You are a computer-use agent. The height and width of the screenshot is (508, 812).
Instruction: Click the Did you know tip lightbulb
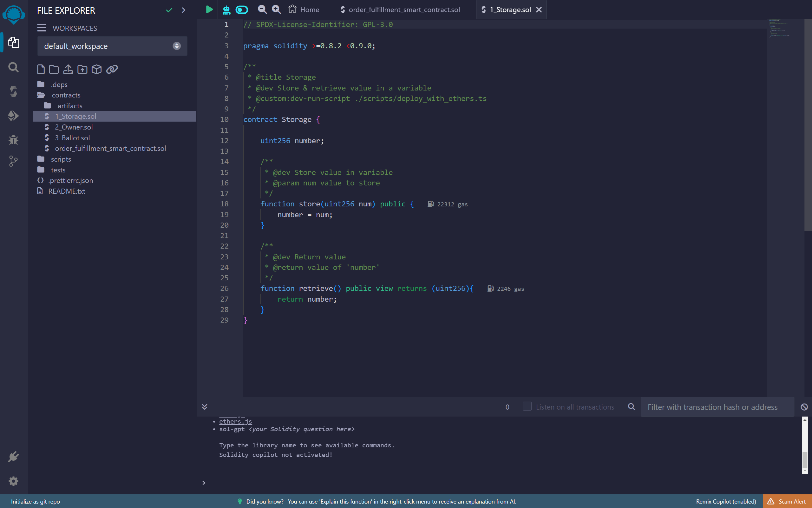point(239,501)
